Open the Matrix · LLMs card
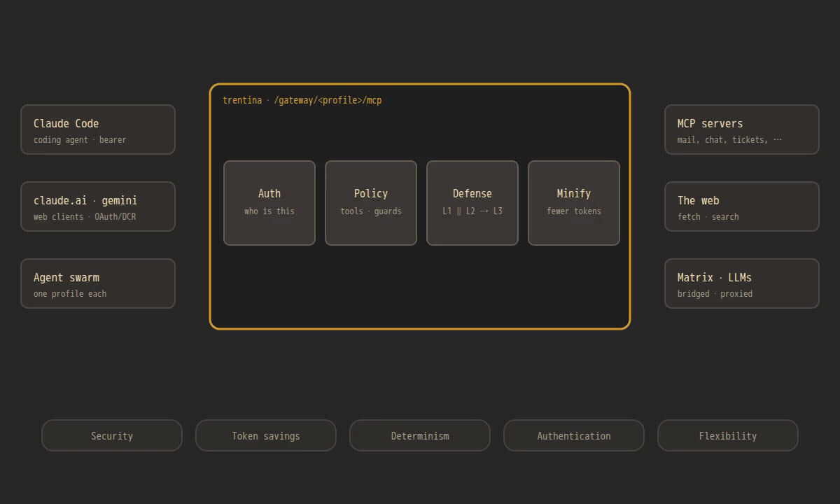Screen dimensions: 840x504 click(x=742, y=283)
